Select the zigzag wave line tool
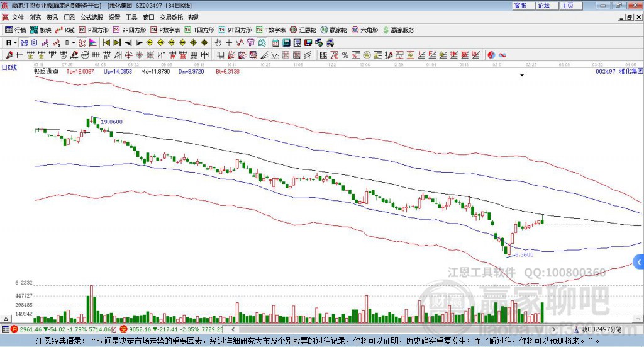Screen dimensions: 644x347 [x=275, y=55]
